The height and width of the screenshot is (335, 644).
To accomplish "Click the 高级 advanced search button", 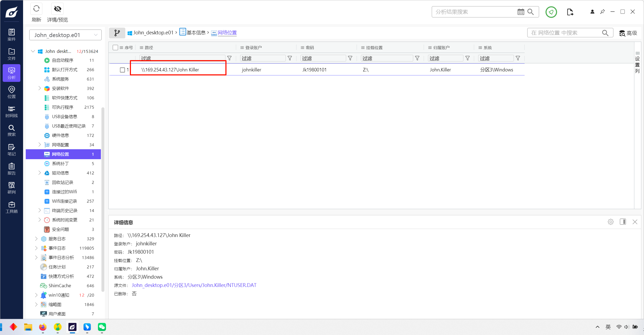I will pos(628,33).
